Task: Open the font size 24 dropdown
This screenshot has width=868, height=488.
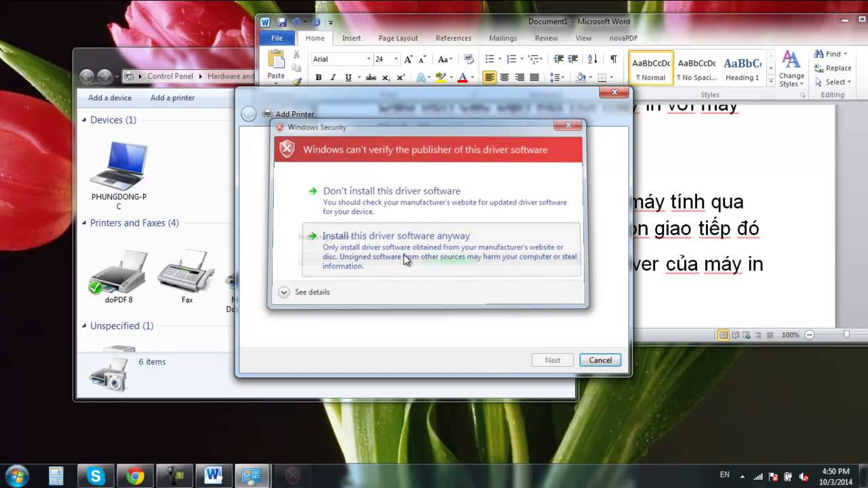Action: click(396, 59)
